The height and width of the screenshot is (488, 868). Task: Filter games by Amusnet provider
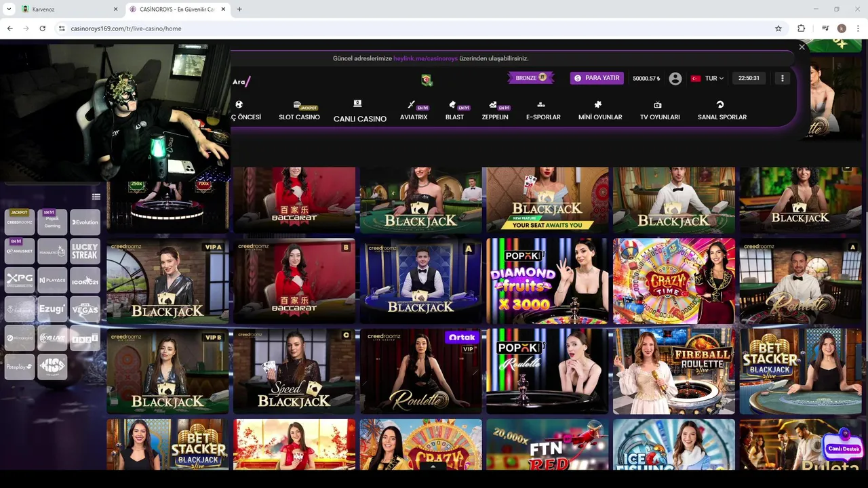click(20, 251)
